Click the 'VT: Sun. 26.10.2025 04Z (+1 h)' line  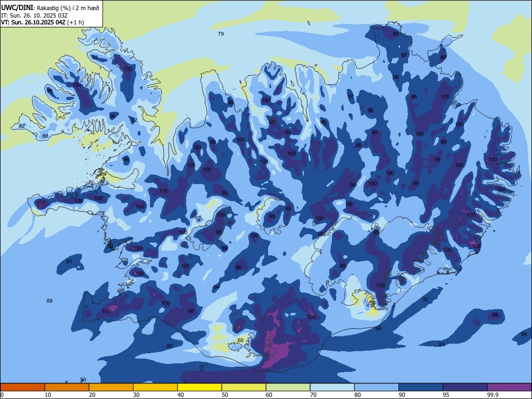(x=43, y=22)
